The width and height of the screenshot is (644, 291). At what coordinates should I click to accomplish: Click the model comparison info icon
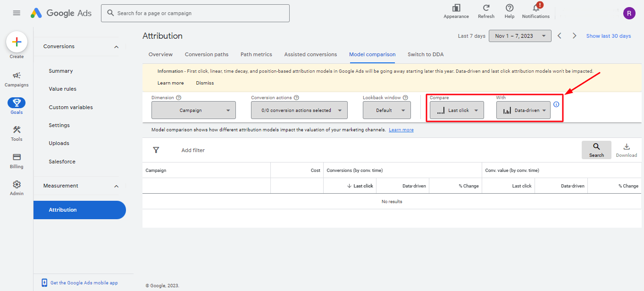pyautogui.click(x=556, y=104)
